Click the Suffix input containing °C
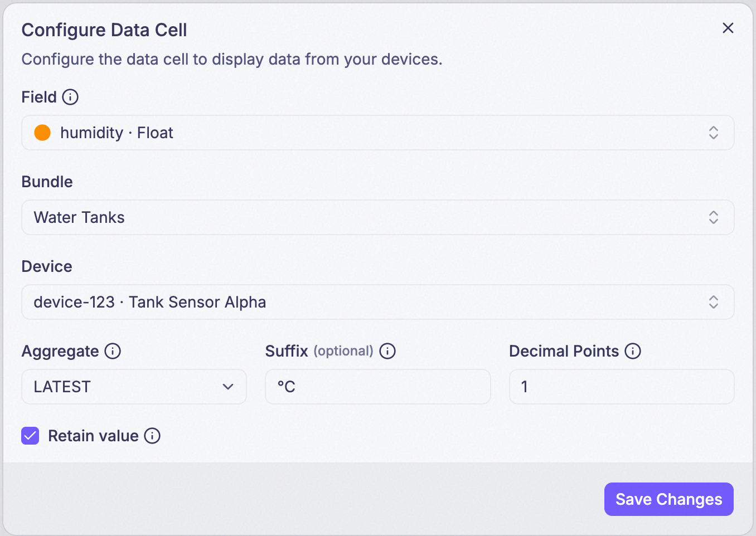 coord(378,387)
